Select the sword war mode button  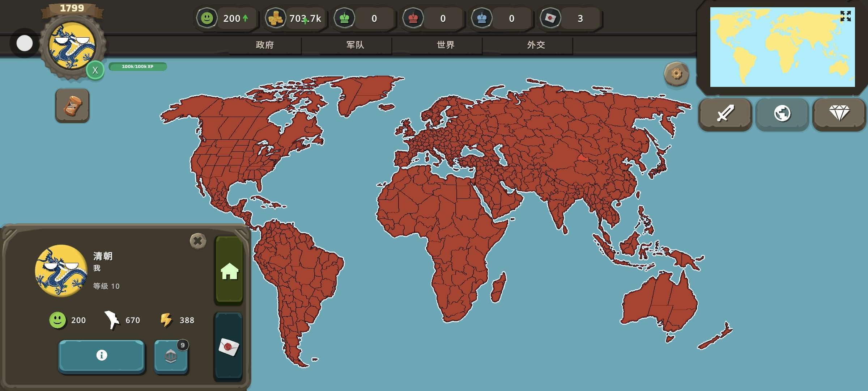coord(725,114)
